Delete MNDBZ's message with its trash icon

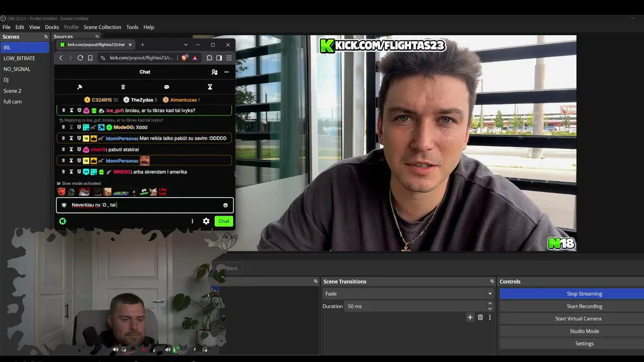tap(63, 172)
